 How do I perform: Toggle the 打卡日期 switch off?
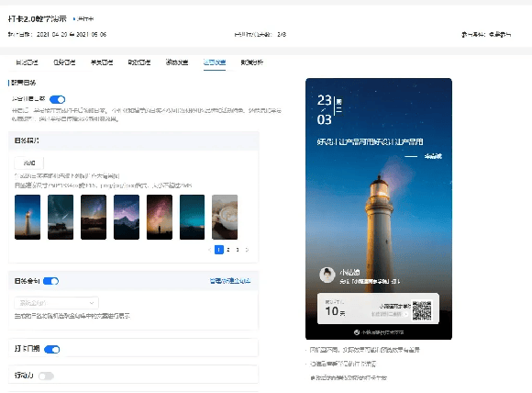coord(52,350)
